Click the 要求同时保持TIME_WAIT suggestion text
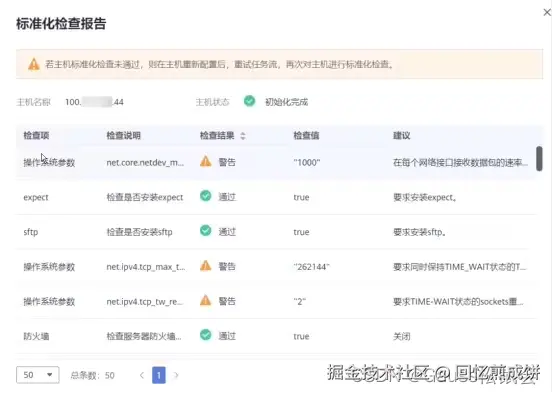The width and height of the screenshot is (553, 394). click(x=460, y=267)
